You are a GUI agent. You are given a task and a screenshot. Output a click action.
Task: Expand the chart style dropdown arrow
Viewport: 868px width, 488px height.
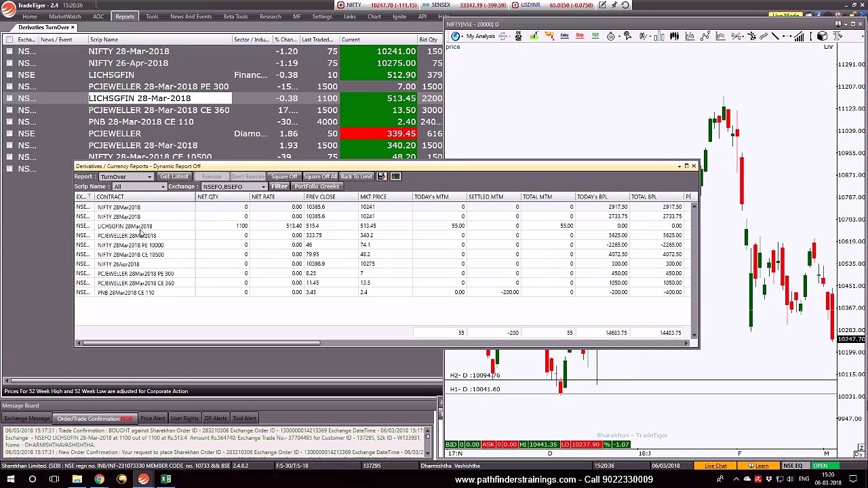pyautogui.click(x=650, y=37)
